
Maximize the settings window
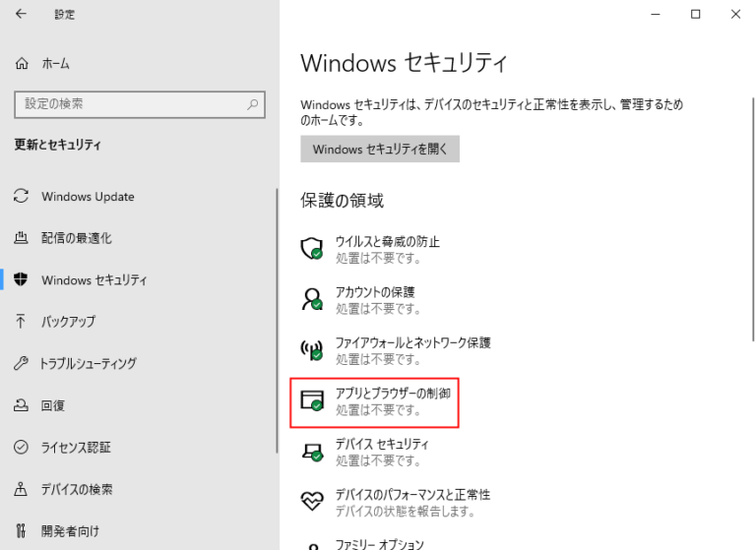(x=695, y=14)
